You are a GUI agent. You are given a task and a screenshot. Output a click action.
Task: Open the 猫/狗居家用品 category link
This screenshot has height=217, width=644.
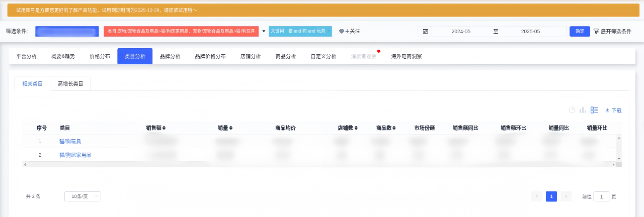coord(75,155)
